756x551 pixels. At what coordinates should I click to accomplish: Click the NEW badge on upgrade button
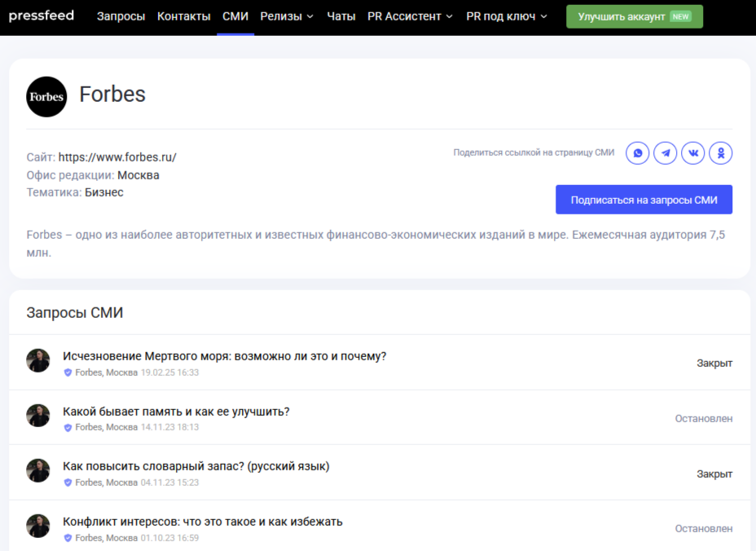click(x=680, y=16)
